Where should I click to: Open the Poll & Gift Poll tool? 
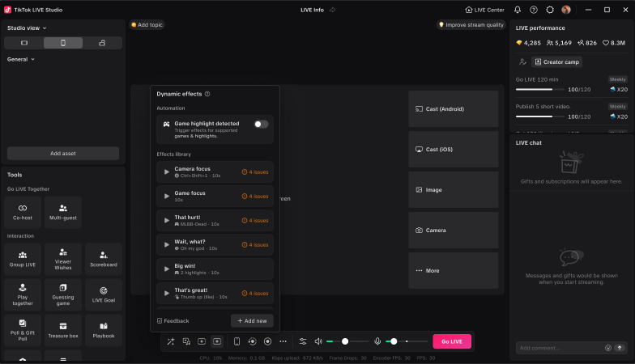23,330
